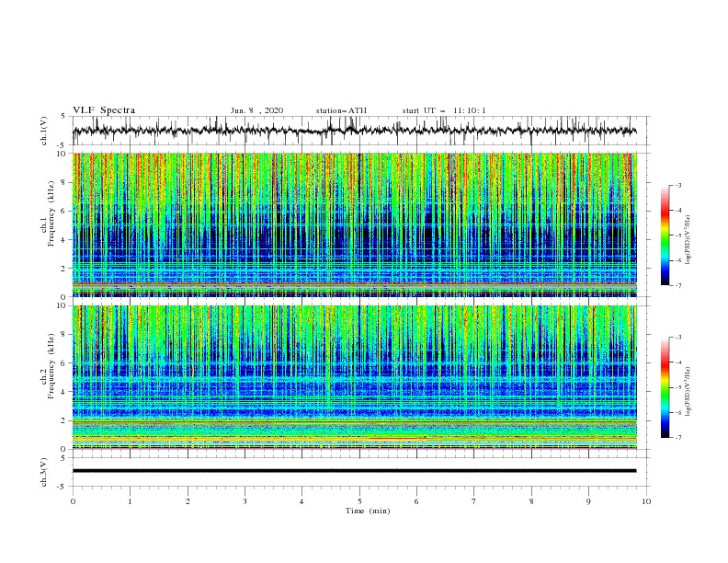Viewport: 728px width, 563px height.
Task: Click the 'station=ATH' label
Action: pyautogui.click(x=341, y=110)
